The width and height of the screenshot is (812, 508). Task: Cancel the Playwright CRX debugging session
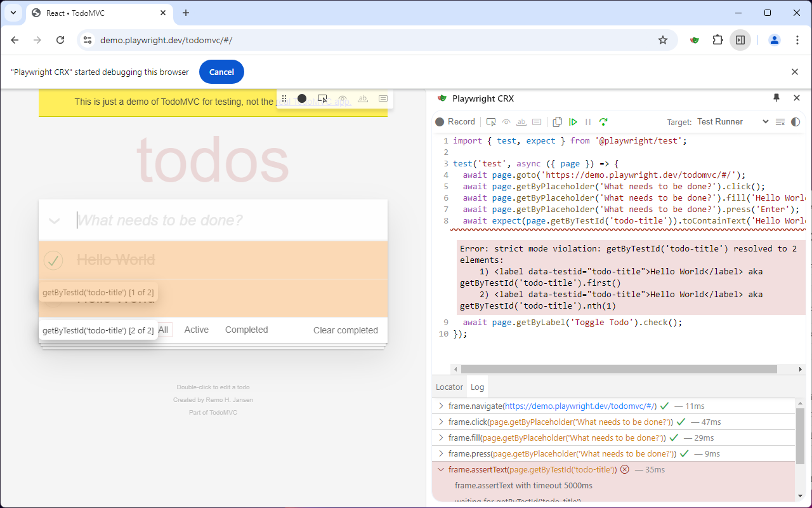[221, 72]
